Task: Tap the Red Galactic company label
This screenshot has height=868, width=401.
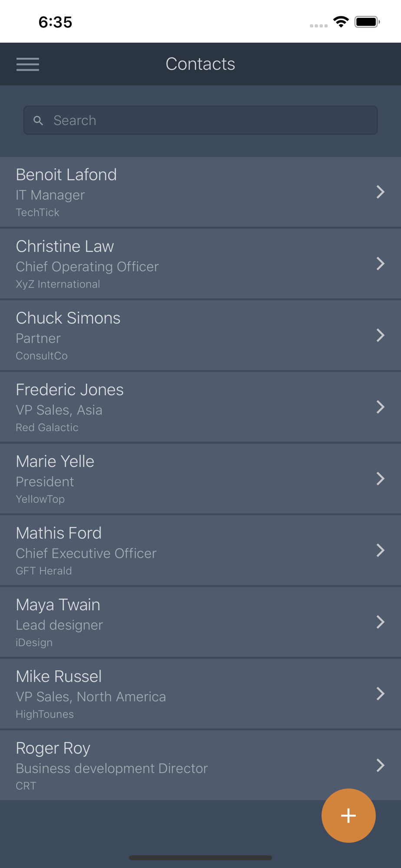Action: point(47,427)
